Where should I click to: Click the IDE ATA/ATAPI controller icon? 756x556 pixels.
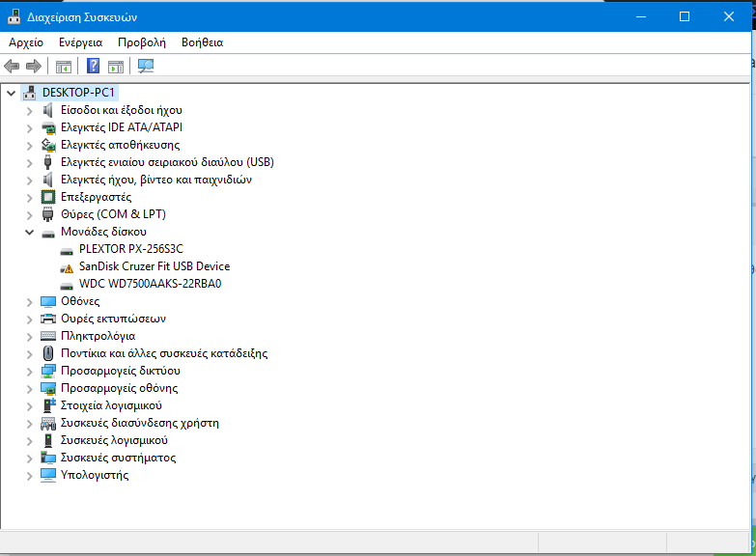(x=48, y=127)
